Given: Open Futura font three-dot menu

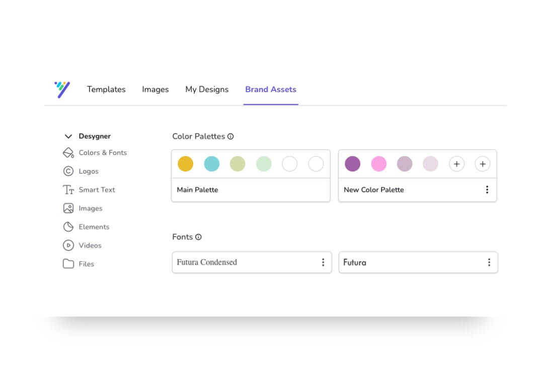Looking at the screenshot, I should [x=489, y=262].
